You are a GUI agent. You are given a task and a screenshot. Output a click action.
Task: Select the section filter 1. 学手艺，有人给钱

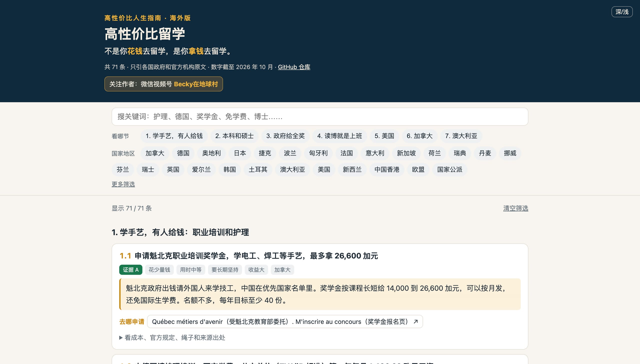[174, 136]
